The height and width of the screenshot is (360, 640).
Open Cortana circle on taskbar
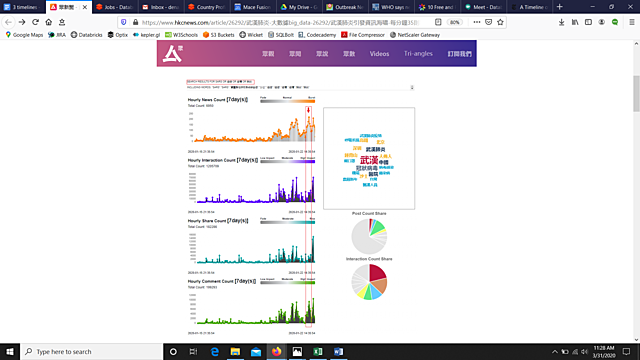tap(173, 351)
